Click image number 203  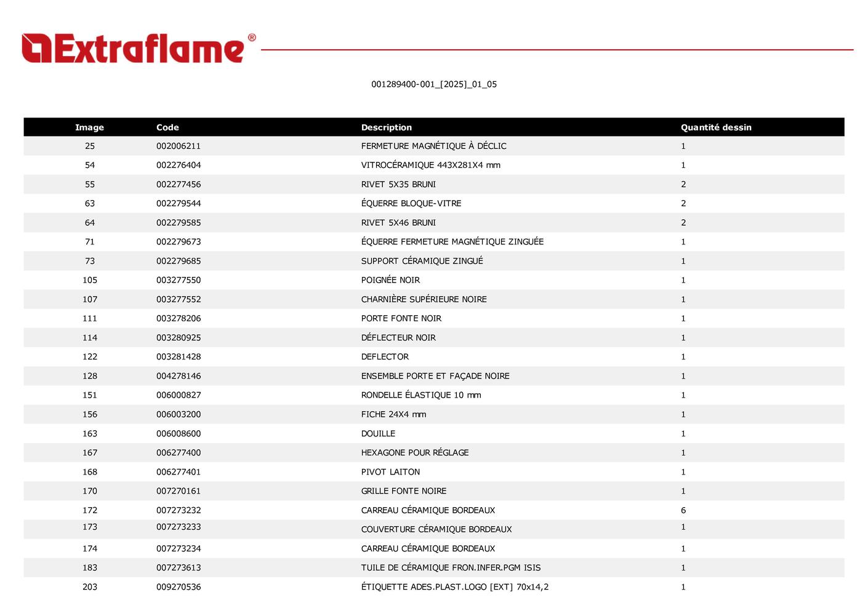point(90,587)
